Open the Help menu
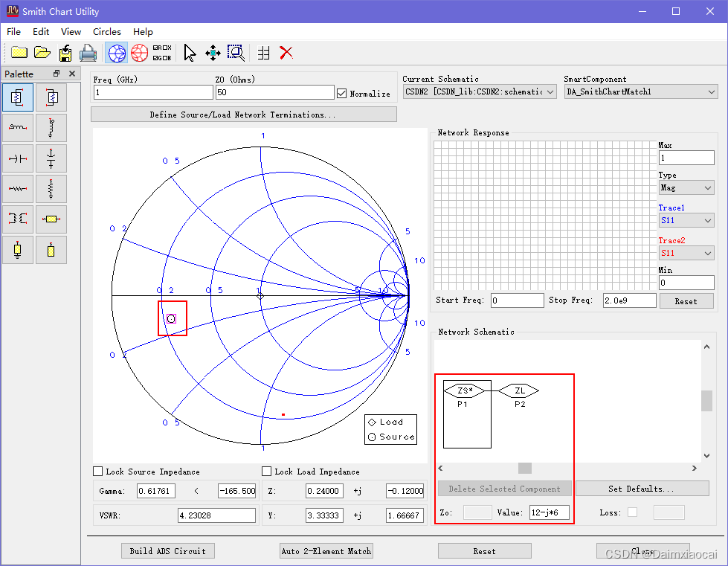Screen dimensions: 728x566 point(143,31)
